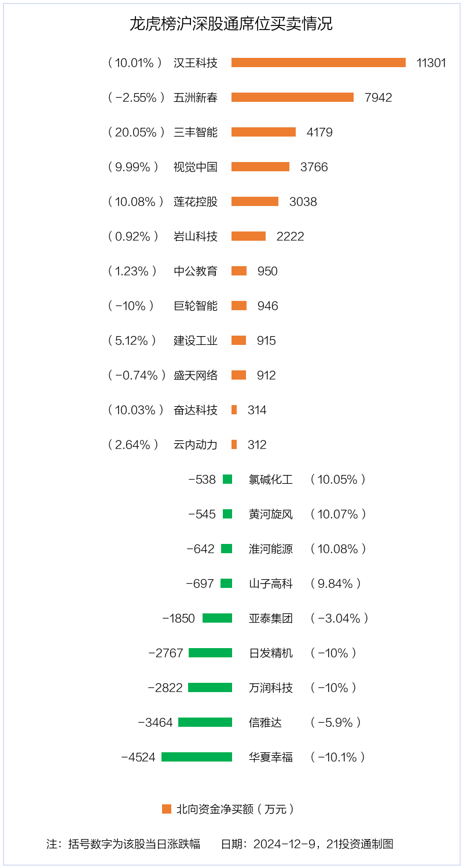Click the value 11301 data label
The width and height of the screenshot is (463, 868).
(x=431, y=63)
